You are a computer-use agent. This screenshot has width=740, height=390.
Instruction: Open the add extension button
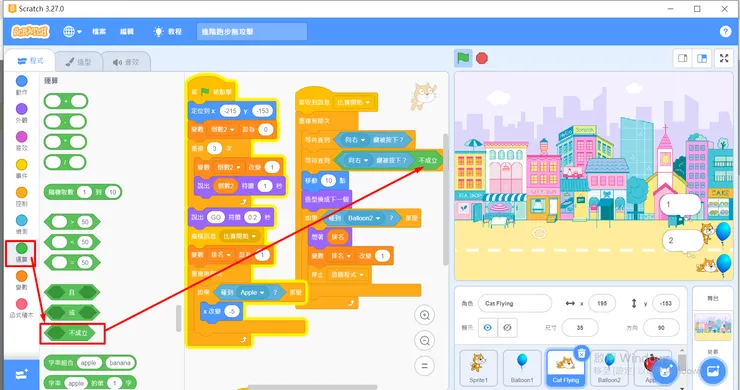coord(21,375)
